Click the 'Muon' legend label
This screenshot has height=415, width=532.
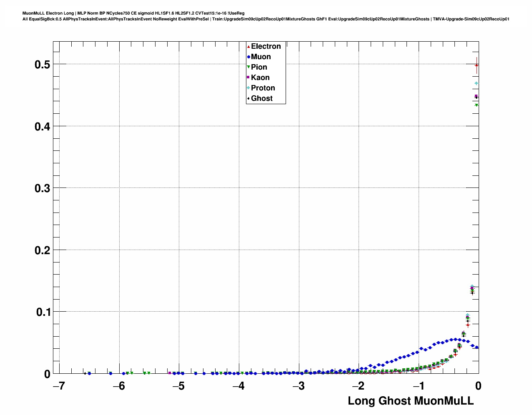point(261,57)
